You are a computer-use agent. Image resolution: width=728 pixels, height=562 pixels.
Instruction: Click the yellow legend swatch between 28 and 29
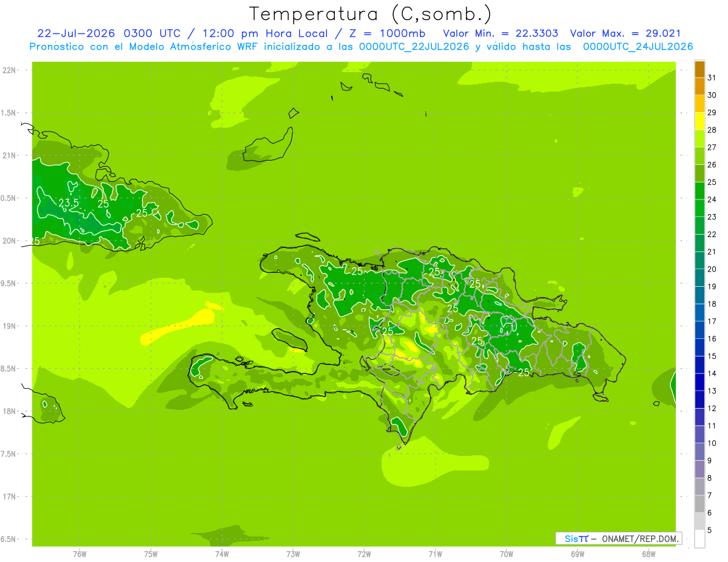699,121
